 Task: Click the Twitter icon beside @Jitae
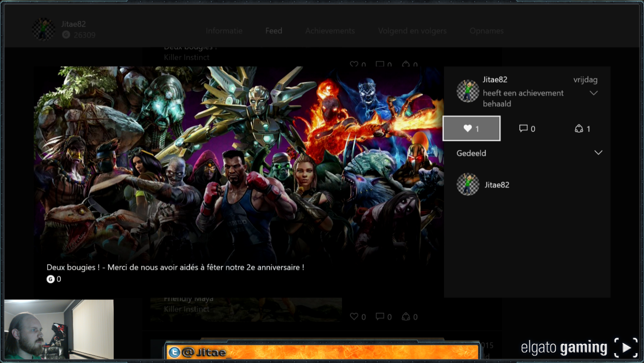174,352
